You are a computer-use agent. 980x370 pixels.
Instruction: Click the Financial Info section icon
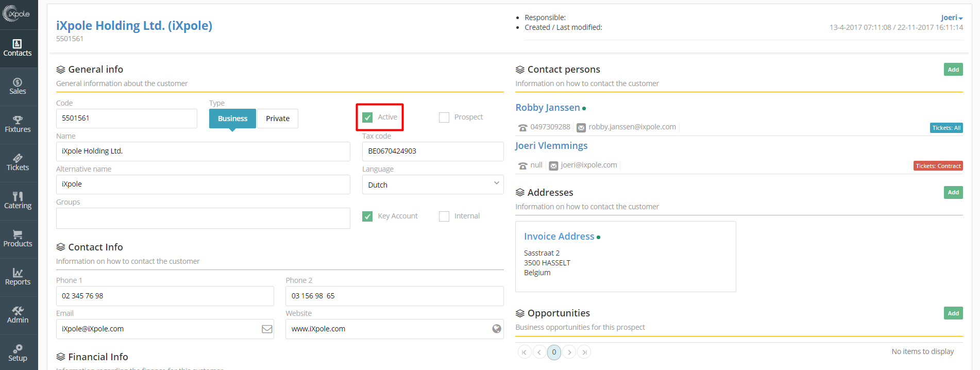point(61,357)
